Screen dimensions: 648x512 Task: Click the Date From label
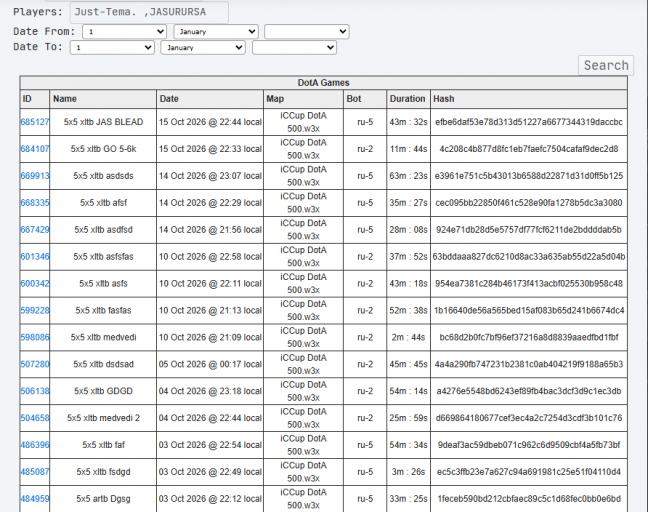[x=44, y=31]
